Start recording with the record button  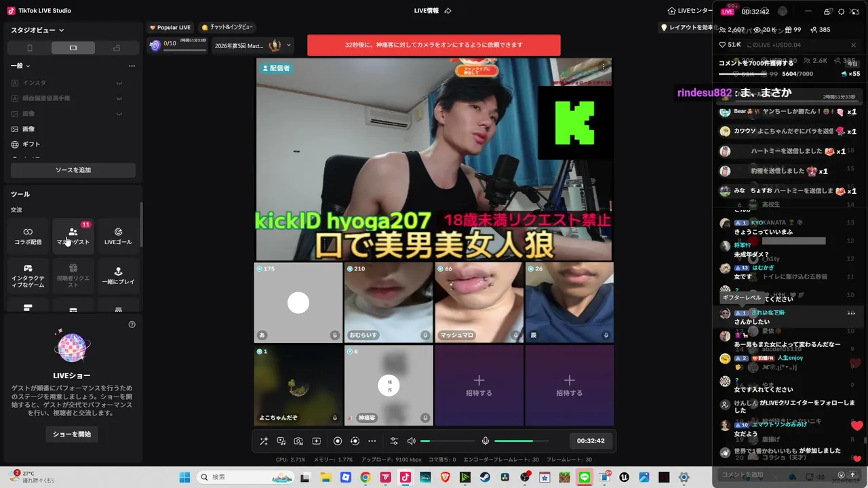click(338, 441)
